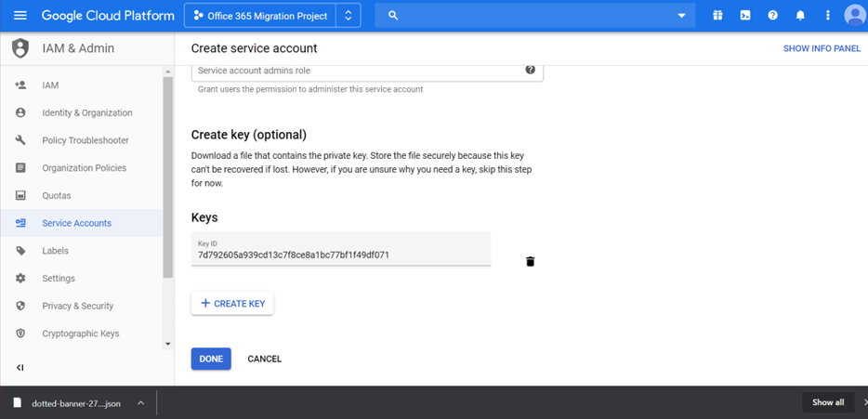Expand the search bar dropdown arrow

pyautogui.click(x=682, y=16)
